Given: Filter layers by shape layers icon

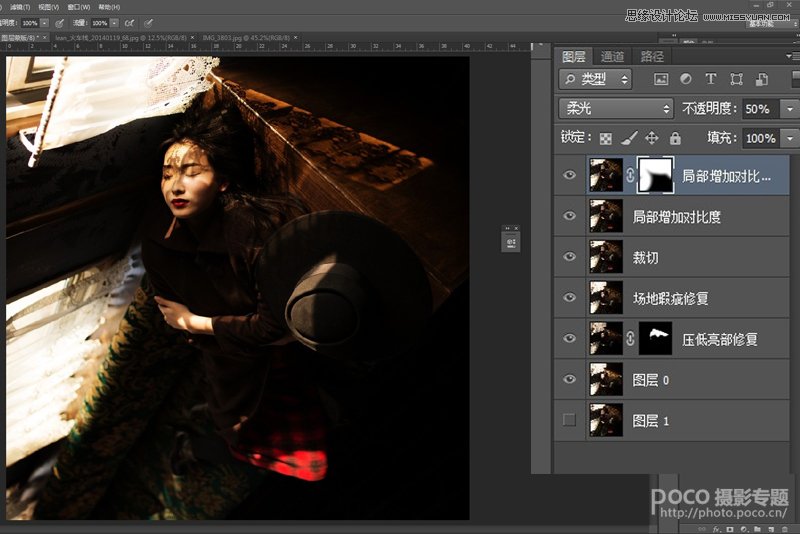Looking at the screenshot, I should coord(736,79).
